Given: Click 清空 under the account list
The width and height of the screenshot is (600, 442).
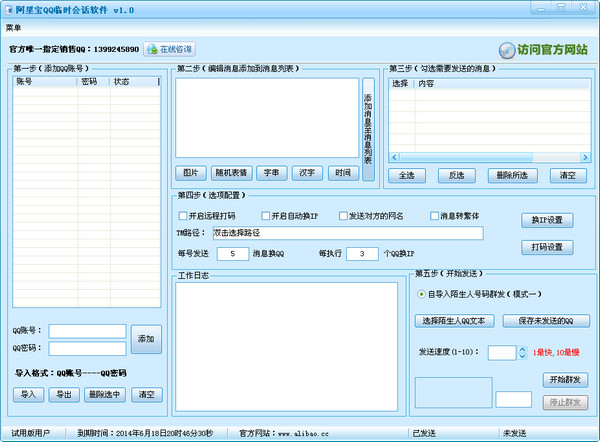Looking at the screenshot, I should [147, 395].
